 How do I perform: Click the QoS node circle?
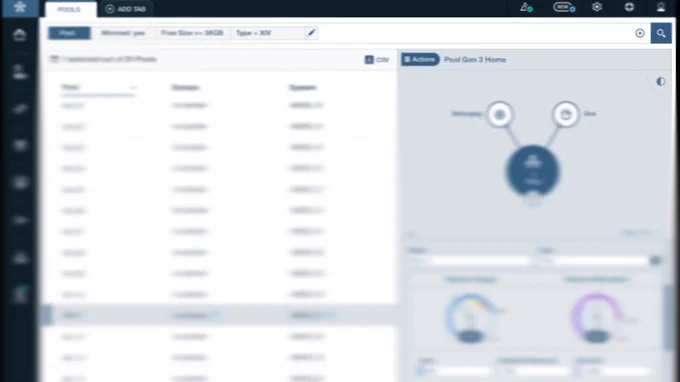(566, 114)
